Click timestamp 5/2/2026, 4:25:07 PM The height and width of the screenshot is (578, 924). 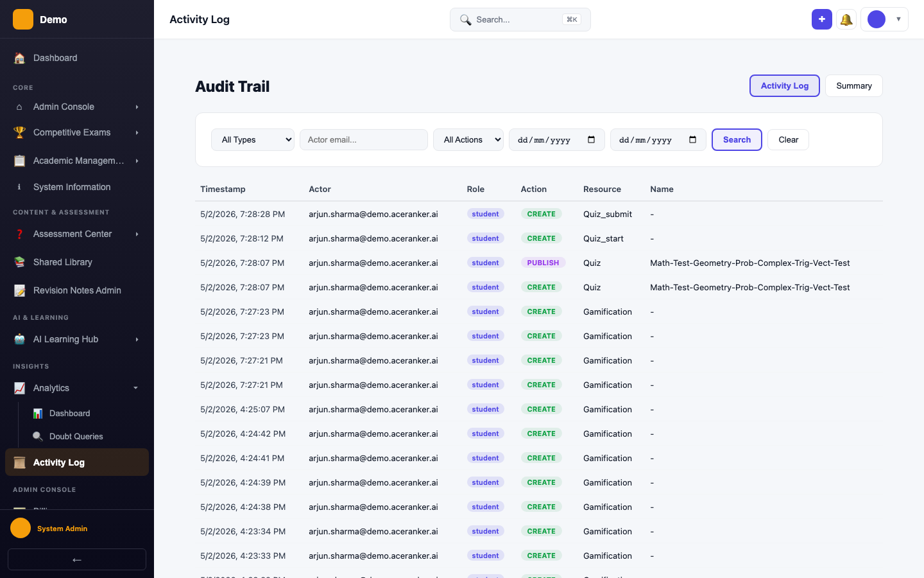[243, 409]
